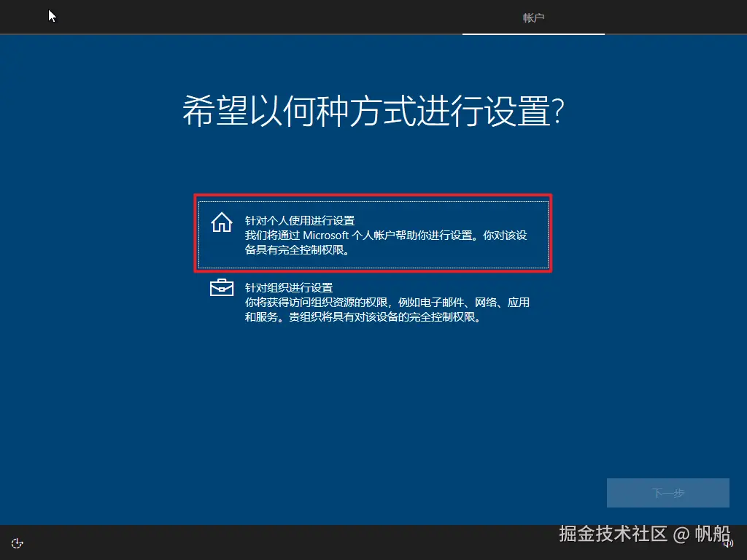Viewport: 747px width, 560px height.
Task: Select the Microsoft personal account description text
Action: pyautogui.click(x=387, y=241)
